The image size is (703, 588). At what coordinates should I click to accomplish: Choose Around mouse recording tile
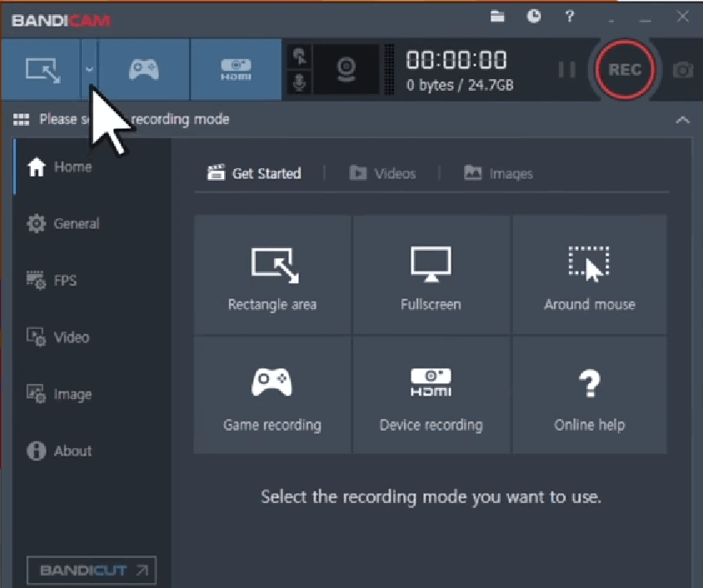(589, 274)
